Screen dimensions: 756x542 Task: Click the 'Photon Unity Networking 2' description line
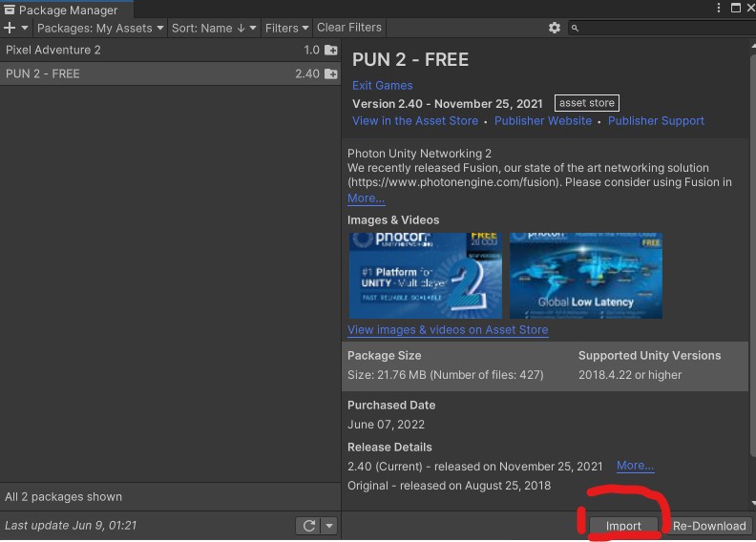pos(419,154)
